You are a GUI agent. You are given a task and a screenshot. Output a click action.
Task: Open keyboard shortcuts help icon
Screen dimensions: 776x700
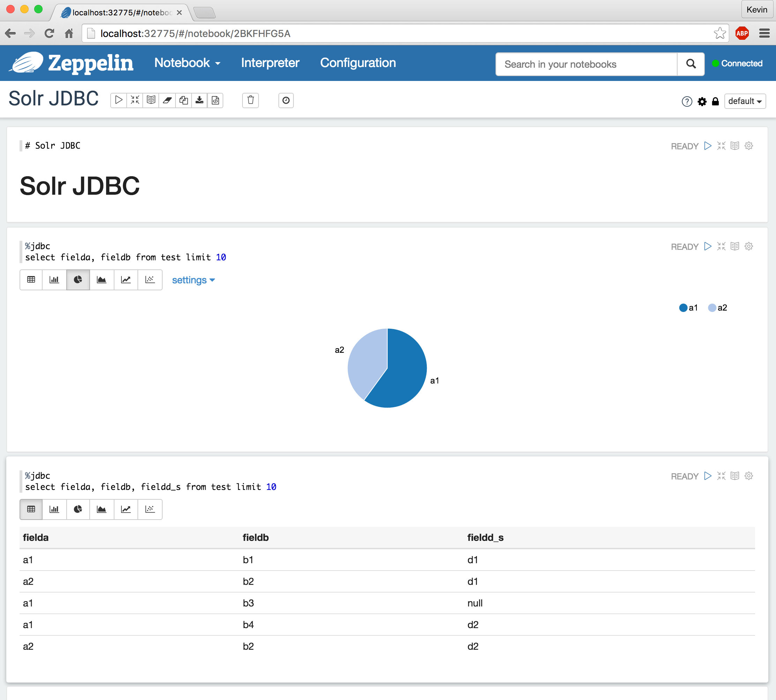(x=687, y=102)
